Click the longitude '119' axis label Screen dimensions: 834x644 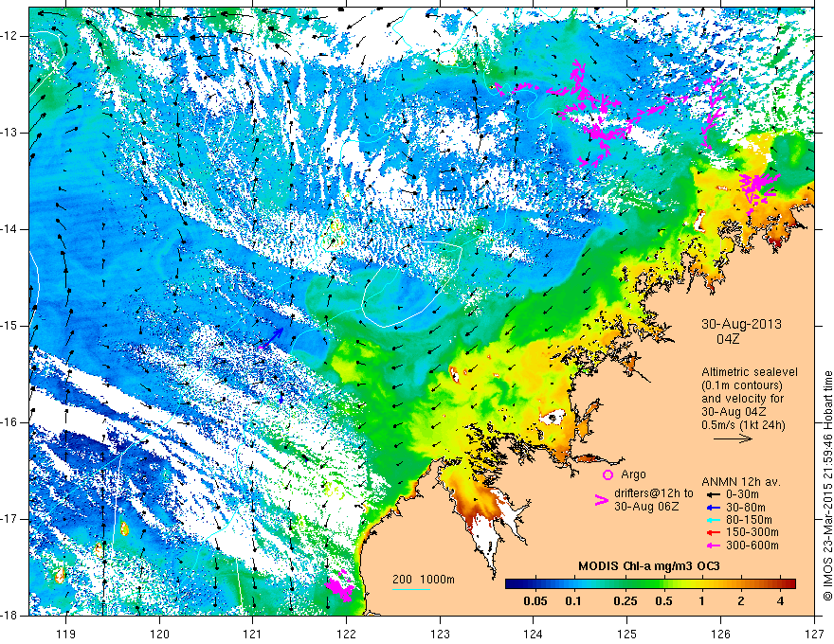(x=66, y=635)
